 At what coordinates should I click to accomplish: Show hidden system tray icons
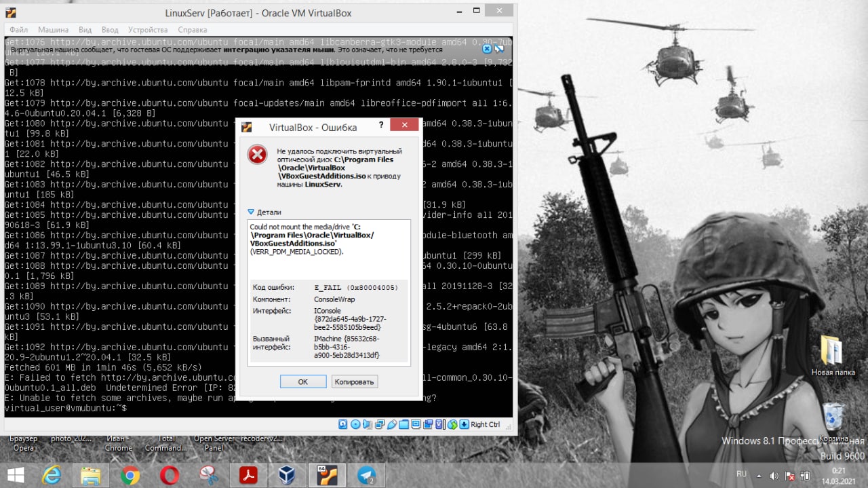[759, 476]
